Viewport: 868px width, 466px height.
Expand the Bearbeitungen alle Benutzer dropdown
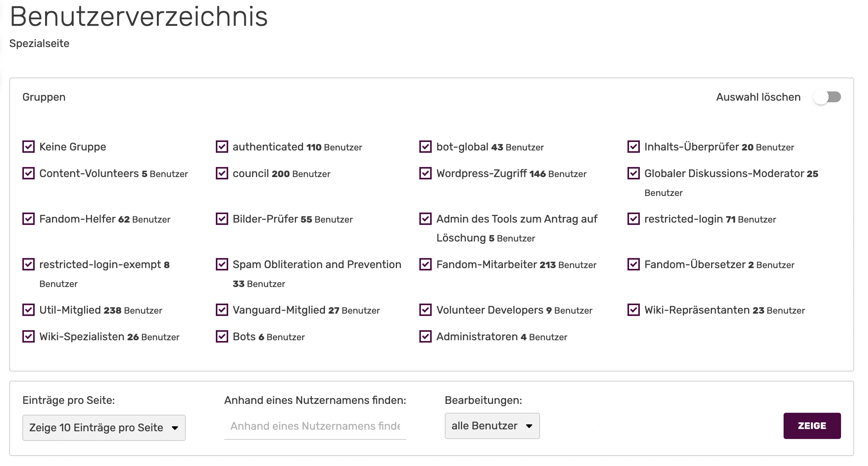coord(492,426)
